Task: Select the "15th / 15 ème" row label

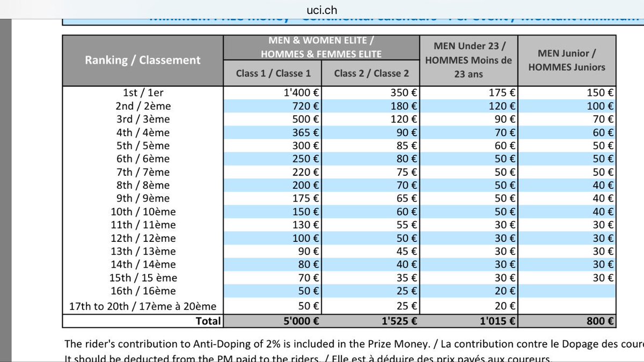Action: pos(143,278)
